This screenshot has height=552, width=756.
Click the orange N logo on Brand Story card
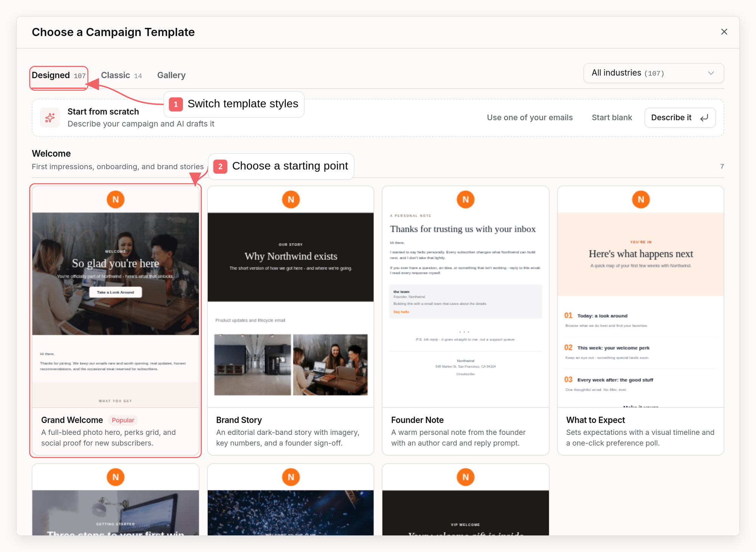(x=291, y=199)
